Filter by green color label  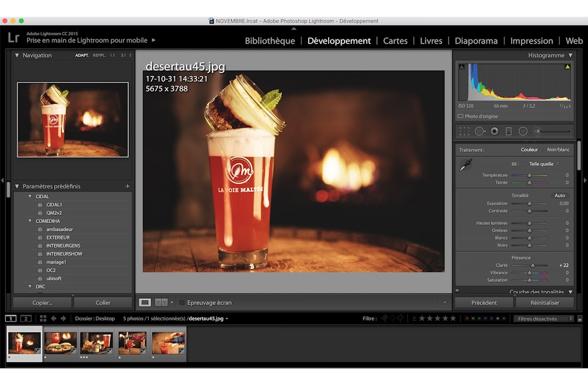479,318
